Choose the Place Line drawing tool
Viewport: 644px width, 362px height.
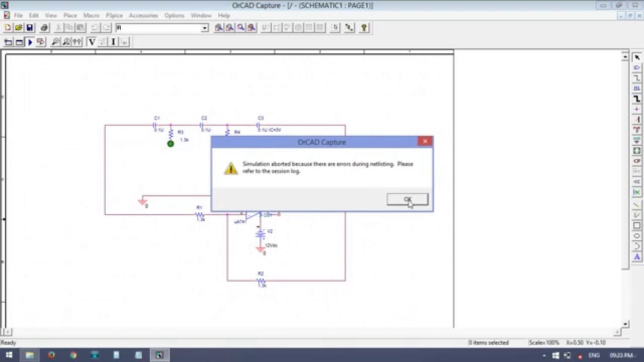[637, 205]
